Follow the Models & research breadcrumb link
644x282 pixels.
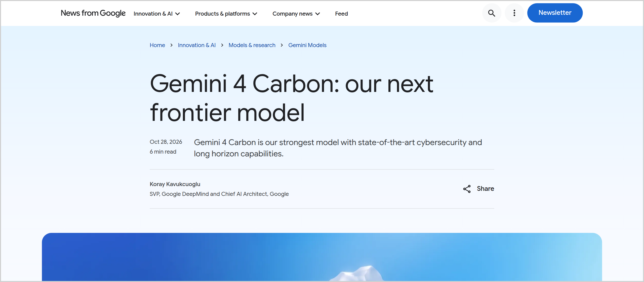click(252, 45)
